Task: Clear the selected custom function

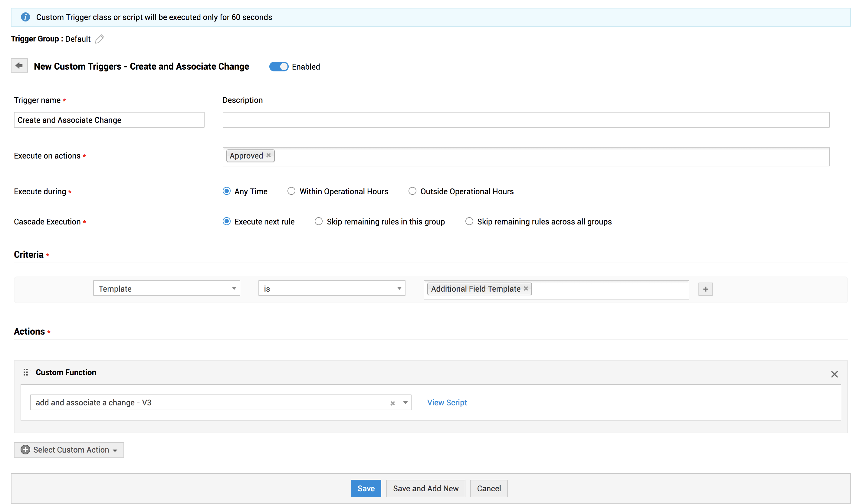Action: point(392,403)
